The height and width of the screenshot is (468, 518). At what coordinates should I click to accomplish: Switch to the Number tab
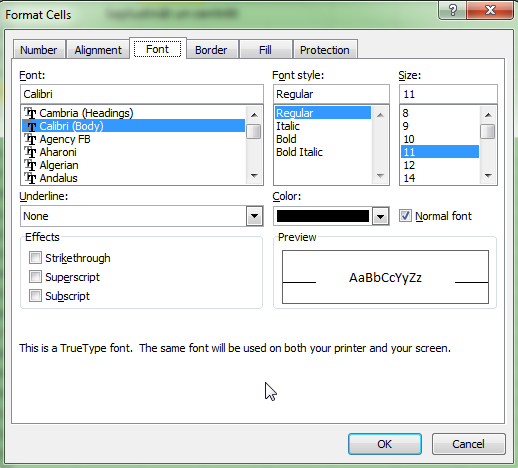pos(39,50)
